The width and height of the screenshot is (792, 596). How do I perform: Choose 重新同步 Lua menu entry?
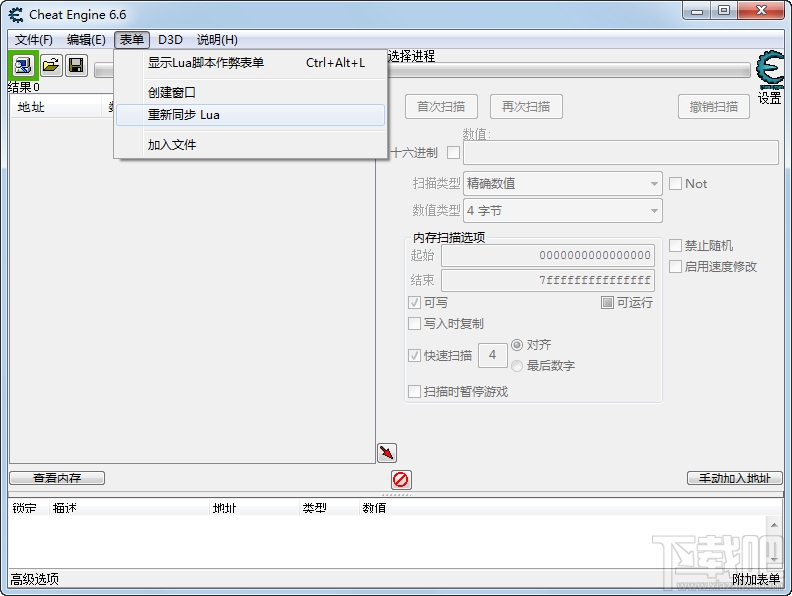click(251, 115)
